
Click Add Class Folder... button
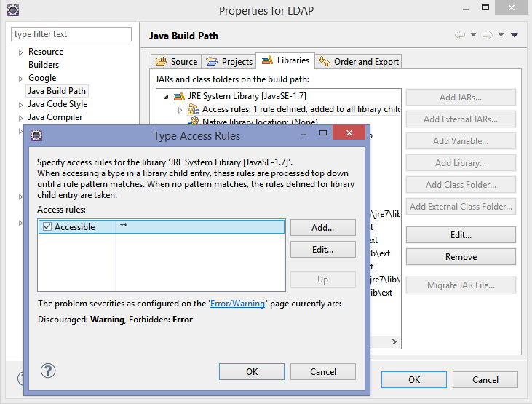click(x=461, y=185)
